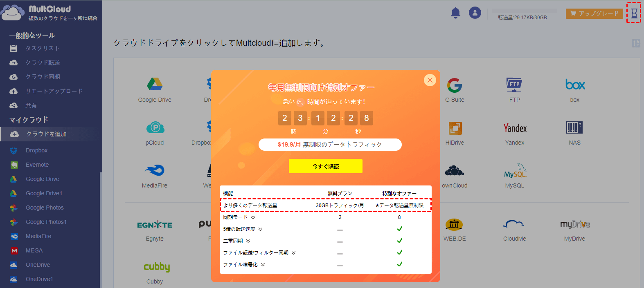
Task: Click the MultCloud logo
Action: tap(49, 12)
